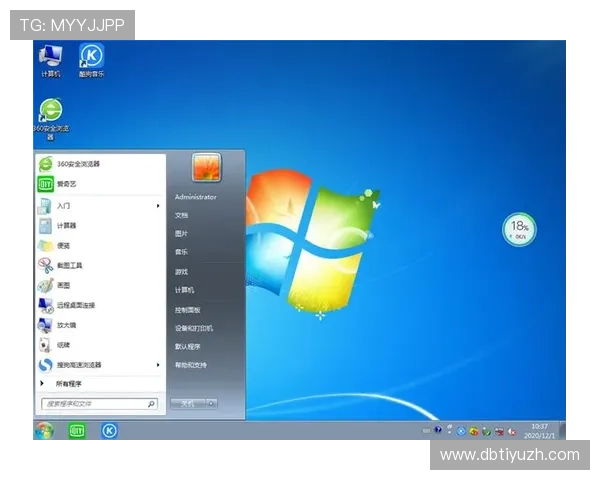
Task: Open shutdown options arrow beside 关机
Action: [x=212, y=404]
